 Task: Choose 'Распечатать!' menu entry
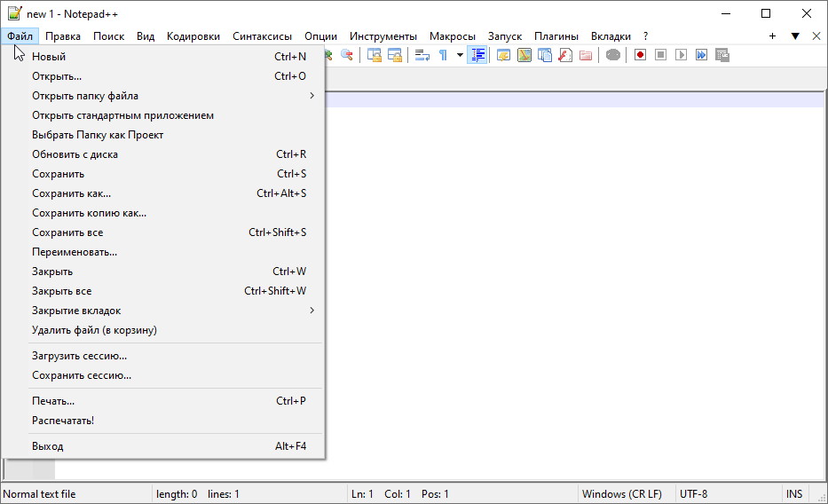coord(163,421)
